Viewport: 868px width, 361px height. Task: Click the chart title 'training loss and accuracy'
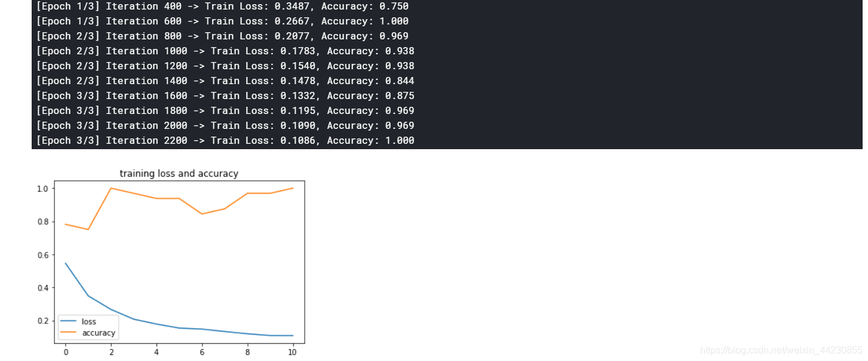click(179, 174)
